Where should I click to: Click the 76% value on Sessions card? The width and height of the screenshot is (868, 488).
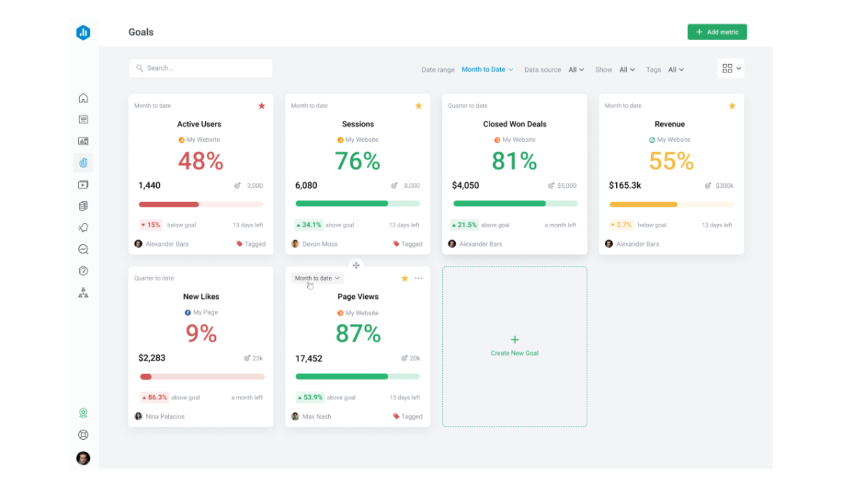coord(358,161)
